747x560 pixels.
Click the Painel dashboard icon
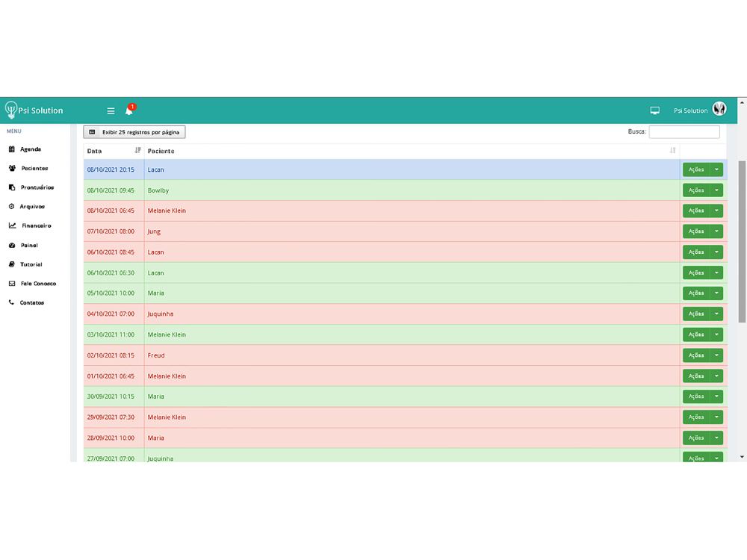click(12, 245)
